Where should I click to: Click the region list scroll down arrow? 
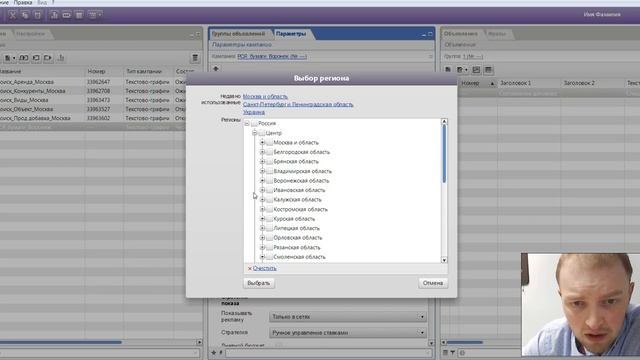[444, 260]
